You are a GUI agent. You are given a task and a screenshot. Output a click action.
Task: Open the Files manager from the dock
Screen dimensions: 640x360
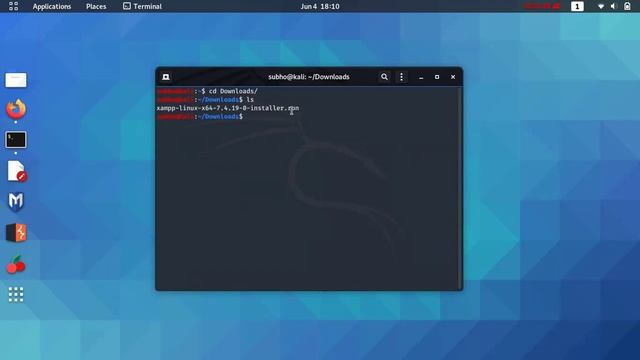click(16, 80)
